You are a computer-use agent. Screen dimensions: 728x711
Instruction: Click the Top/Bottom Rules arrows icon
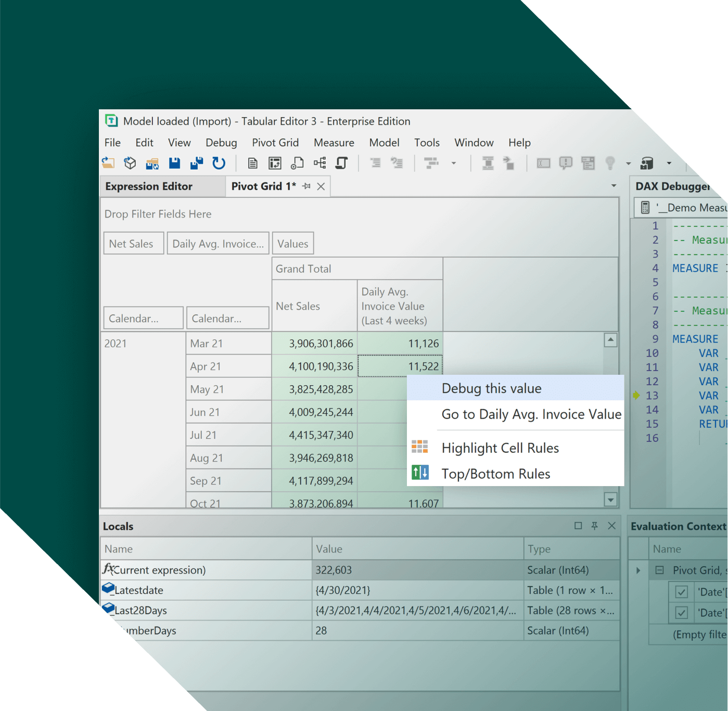point(420,473)
